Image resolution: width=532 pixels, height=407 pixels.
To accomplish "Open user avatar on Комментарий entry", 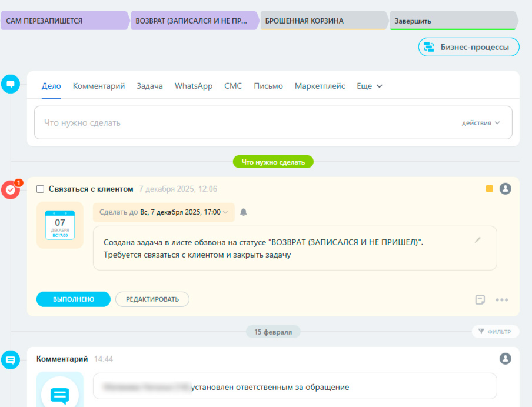I will coord(505,359).
